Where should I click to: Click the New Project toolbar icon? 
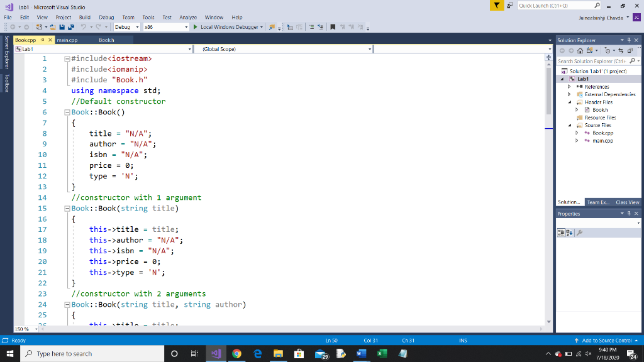click(x=39, y=27)
